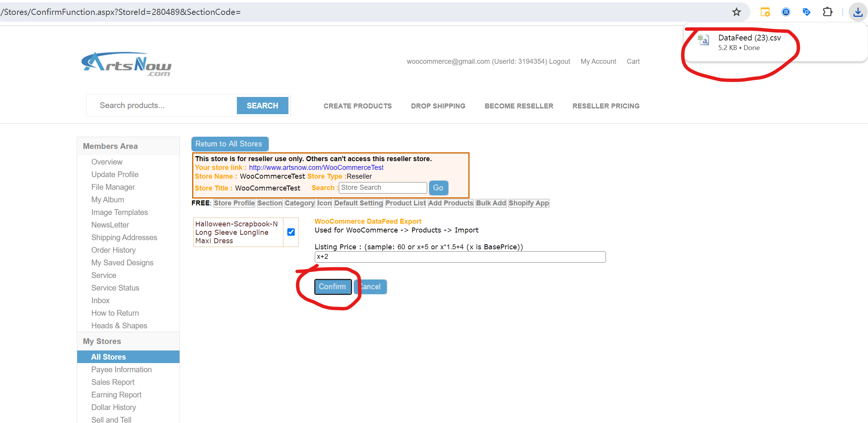Screen dimensions: 868x423
Task: Click the yellow extension icon in toolbar
Action: (765, 12)
